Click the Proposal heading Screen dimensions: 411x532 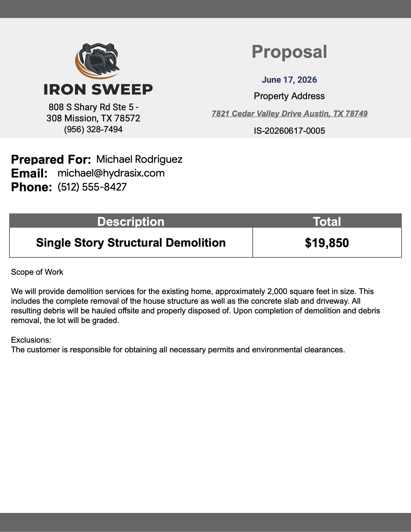tap(289, 52)
